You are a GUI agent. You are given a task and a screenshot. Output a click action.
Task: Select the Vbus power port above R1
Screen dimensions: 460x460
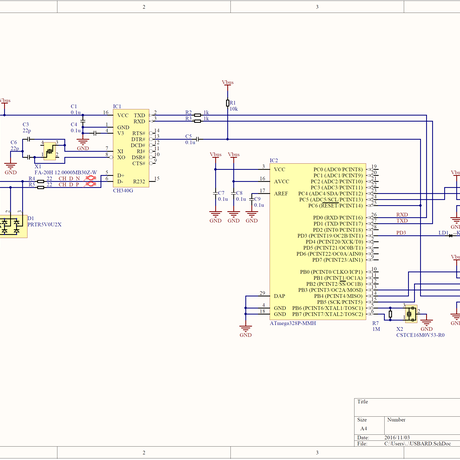click(x=228, y=84)
